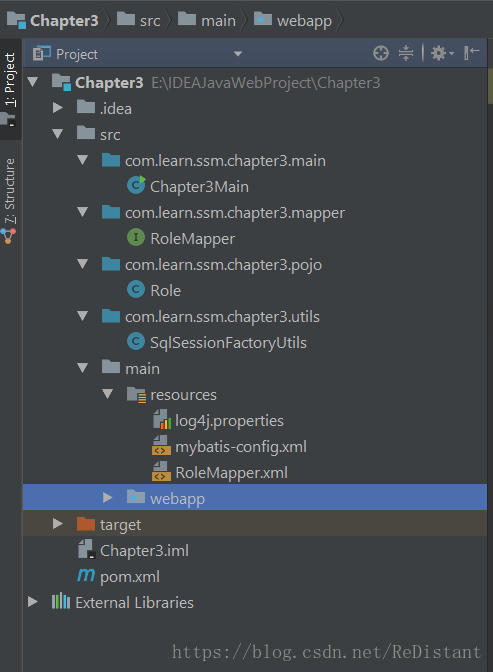Click the Project view icon in header
This screenshot has height=672, width=493.
42,53
